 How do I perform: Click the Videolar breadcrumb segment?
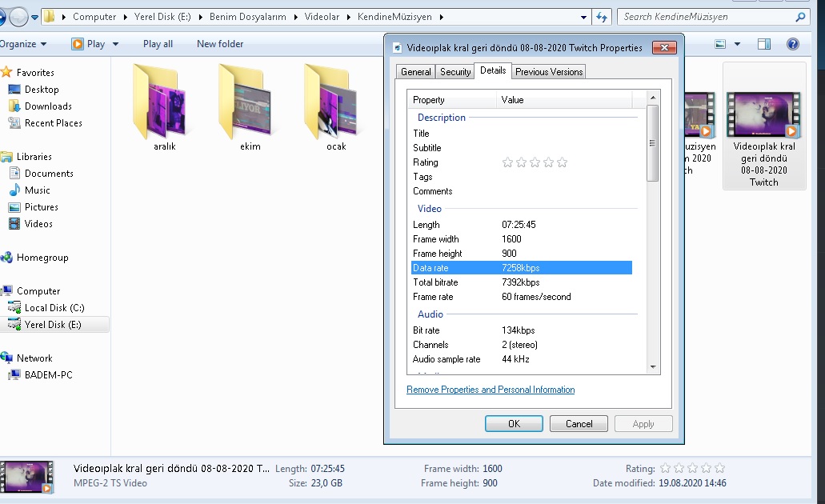(x=322, y=17)
